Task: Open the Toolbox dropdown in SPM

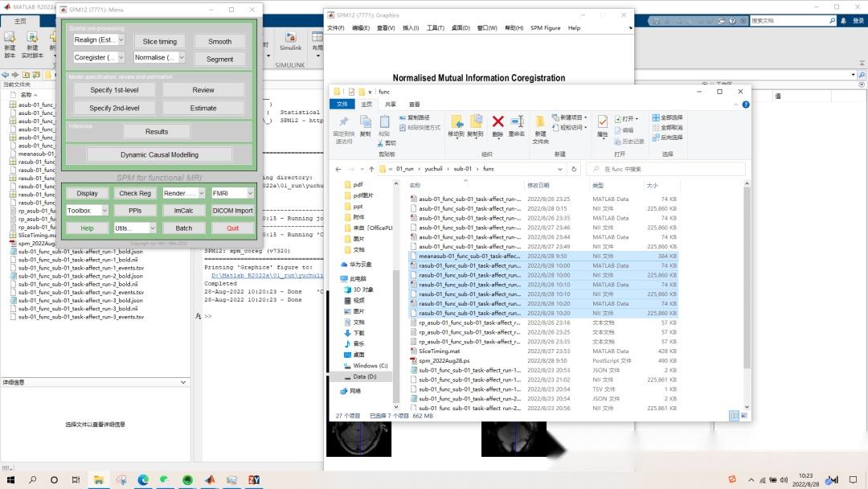Action: point(87,211)
